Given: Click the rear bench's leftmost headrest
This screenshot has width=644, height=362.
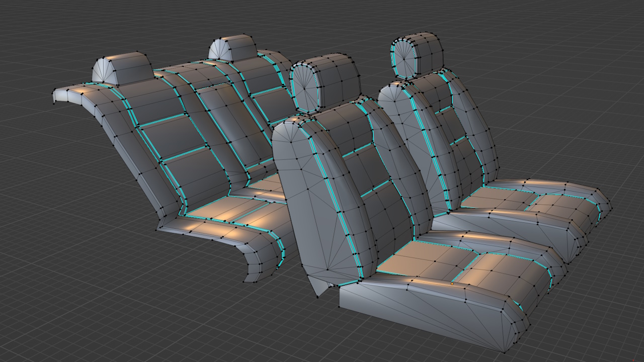Looking at the screenshot, I should click(x=122, y=68).
